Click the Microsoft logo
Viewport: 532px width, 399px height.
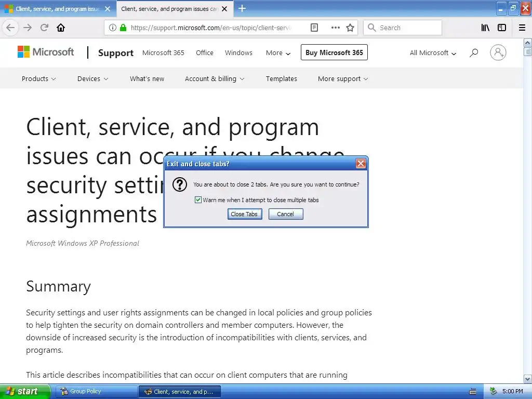coord(46,52)
